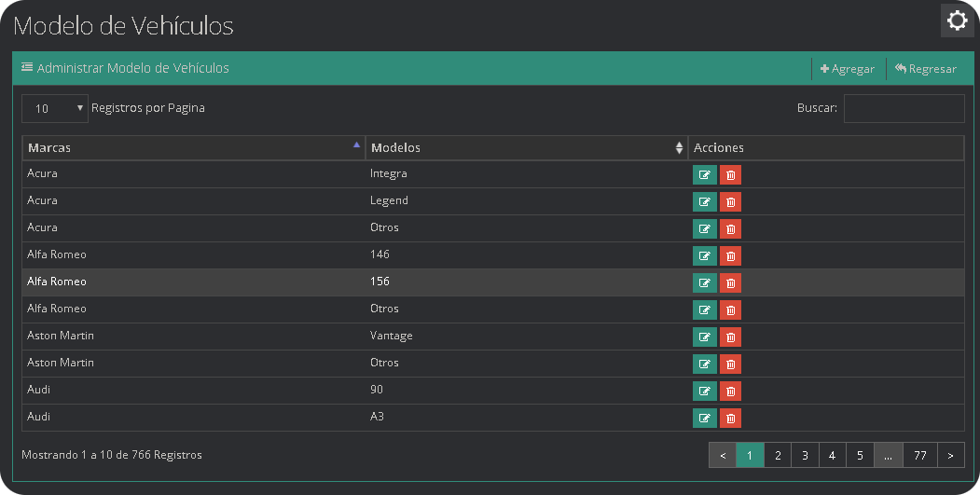Click the trash icon for Alfa Romeo 156

730,283
